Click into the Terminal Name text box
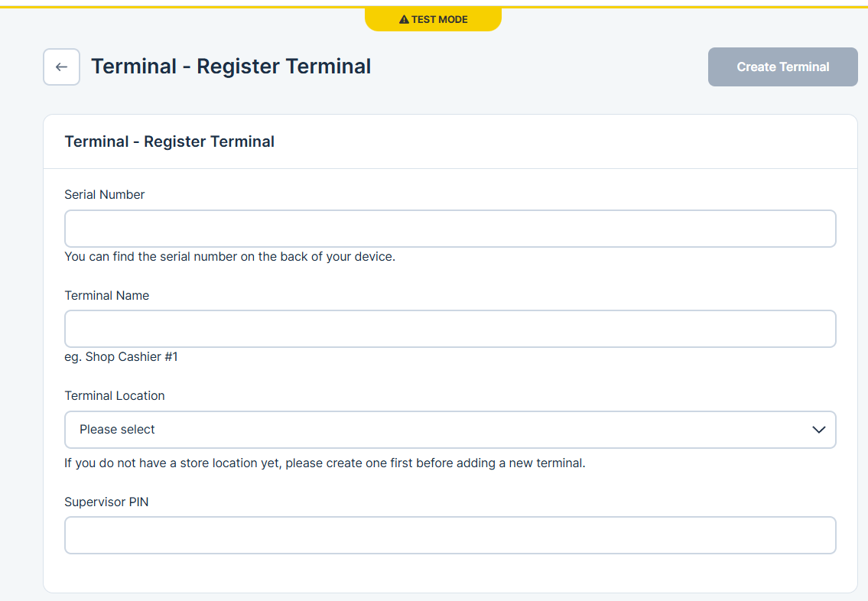 coord(450,329)
